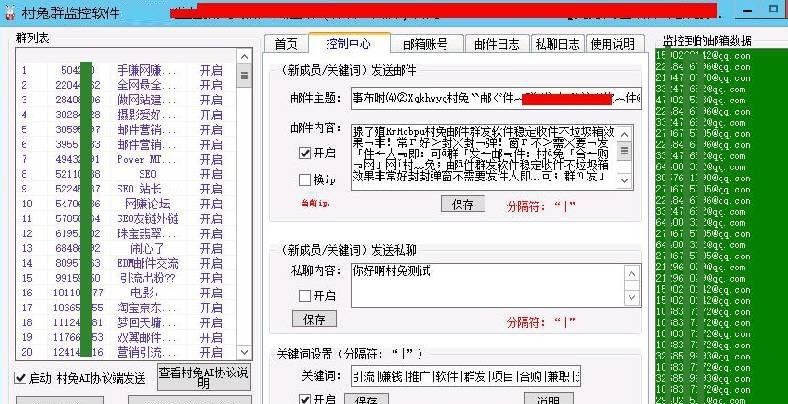
Task: Click inside the 邮件内容 text area
Action: pyautogui.click(x=484, y=157)
